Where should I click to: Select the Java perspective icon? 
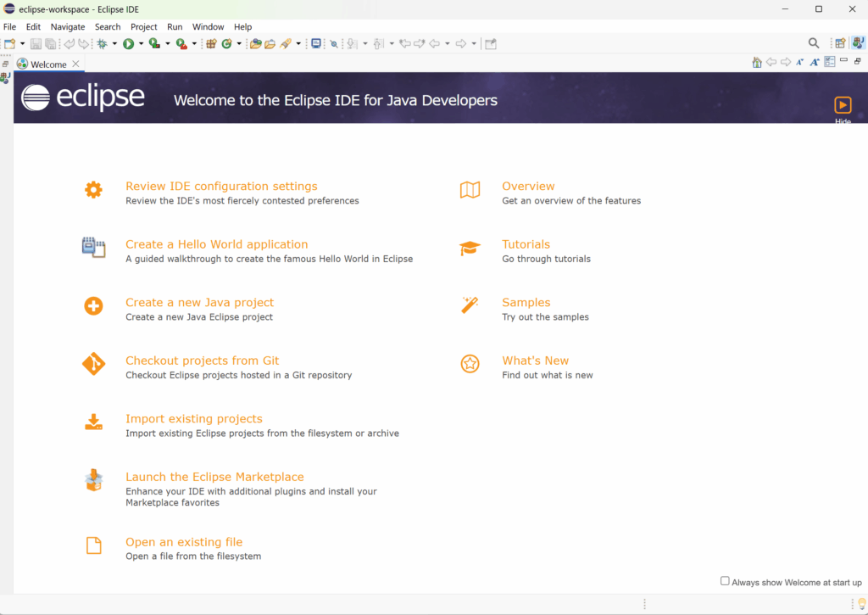click(859, 43)
